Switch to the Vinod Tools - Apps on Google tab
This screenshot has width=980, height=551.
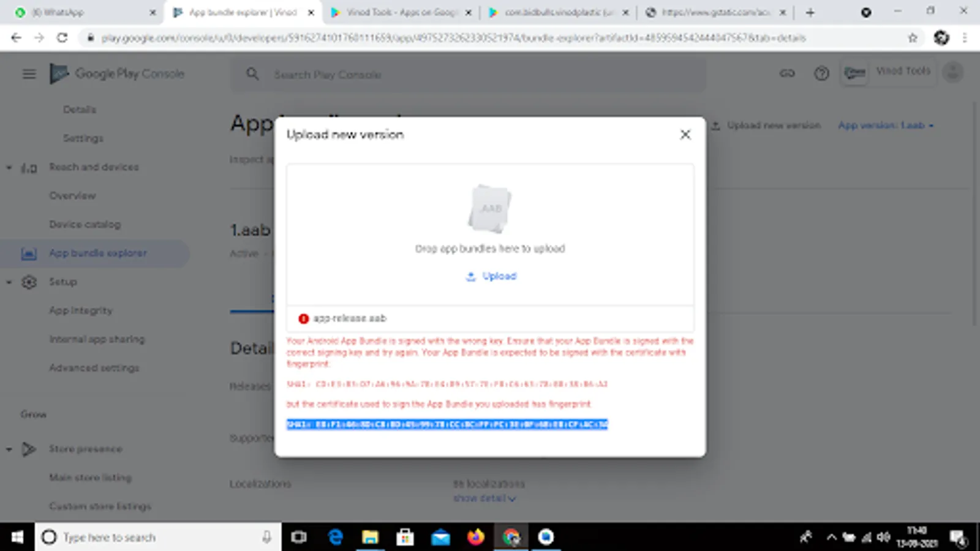point(401,12)
